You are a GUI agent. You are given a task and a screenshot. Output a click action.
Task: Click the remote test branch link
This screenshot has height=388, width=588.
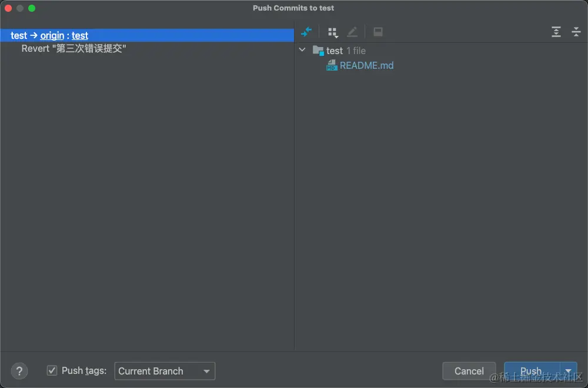click(80, 36)
